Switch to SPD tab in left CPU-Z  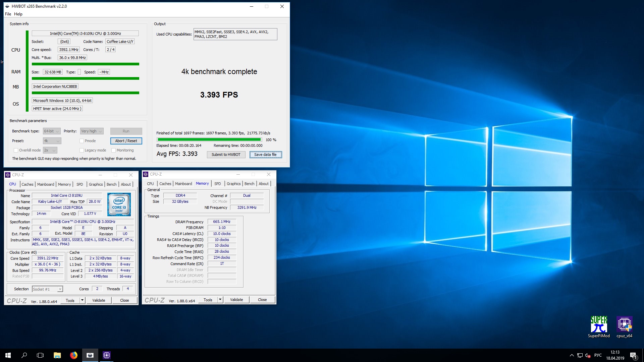pyautogui.click(x=79, y=184)
